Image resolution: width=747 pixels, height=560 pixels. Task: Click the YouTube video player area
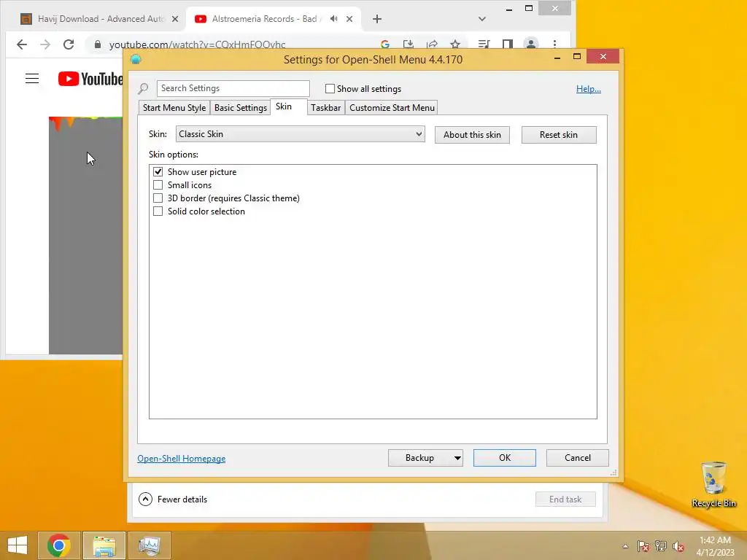click(86, 236)
